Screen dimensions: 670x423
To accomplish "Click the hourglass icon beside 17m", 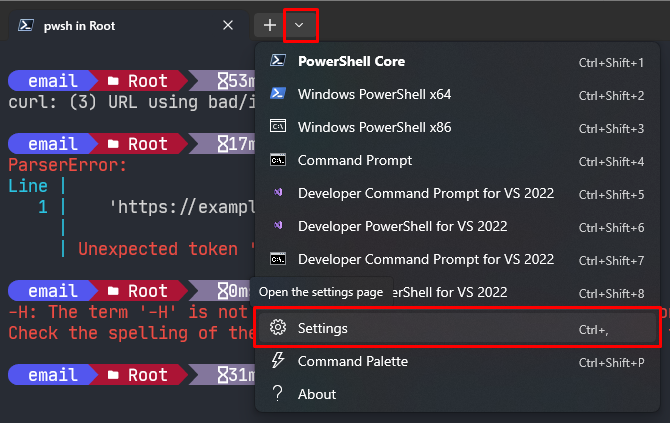I will (223, 144).
